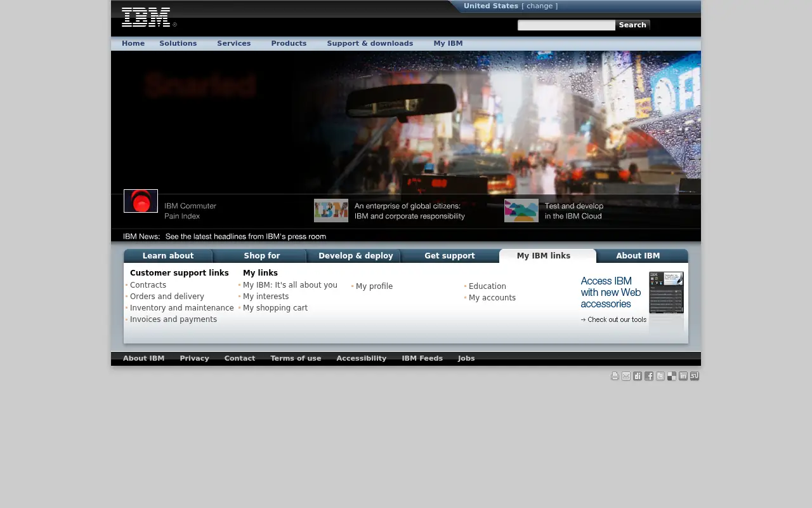This screenshot has width=812, height=508.
Task: Share the page on StumbleUpon
Action: pos(695,376)
